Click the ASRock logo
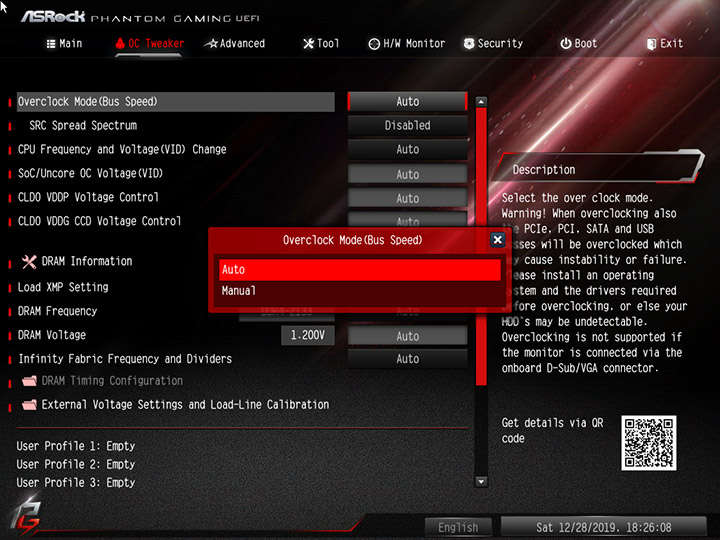Image resolution: width=720 pixels, height=540 pixels. 53,17
